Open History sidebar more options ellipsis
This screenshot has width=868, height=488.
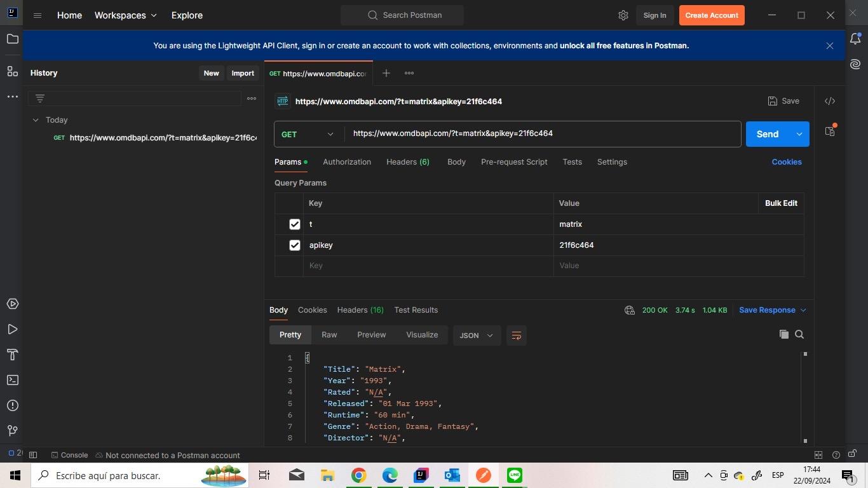click(x=252, y=98)
